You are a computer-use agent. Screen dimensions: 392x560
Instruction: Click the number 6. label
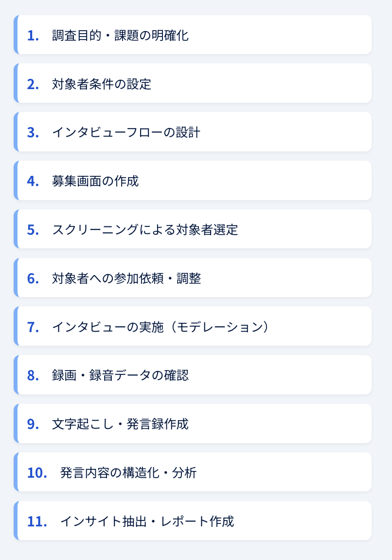tap(33, 278)
